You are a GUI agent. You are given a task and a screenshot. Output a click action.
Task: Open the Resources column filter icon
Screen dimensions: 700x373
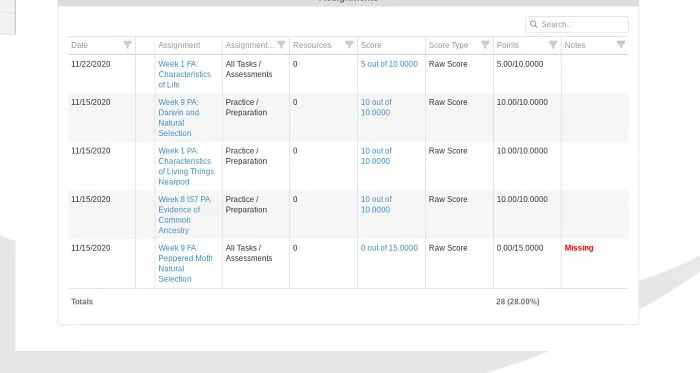pyautogui.click(x=349, y=45)
